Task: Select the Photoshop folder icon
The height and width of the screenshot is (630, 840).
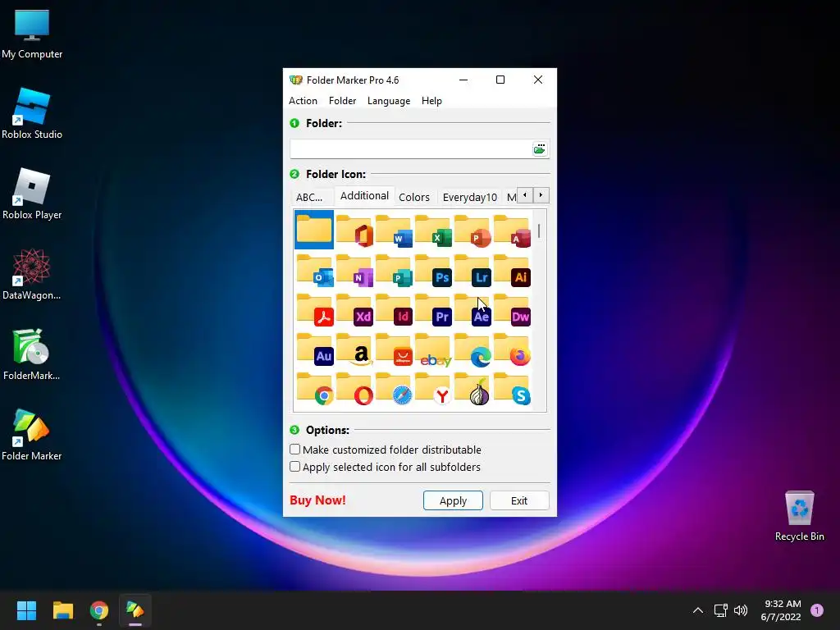Action: 433,270
